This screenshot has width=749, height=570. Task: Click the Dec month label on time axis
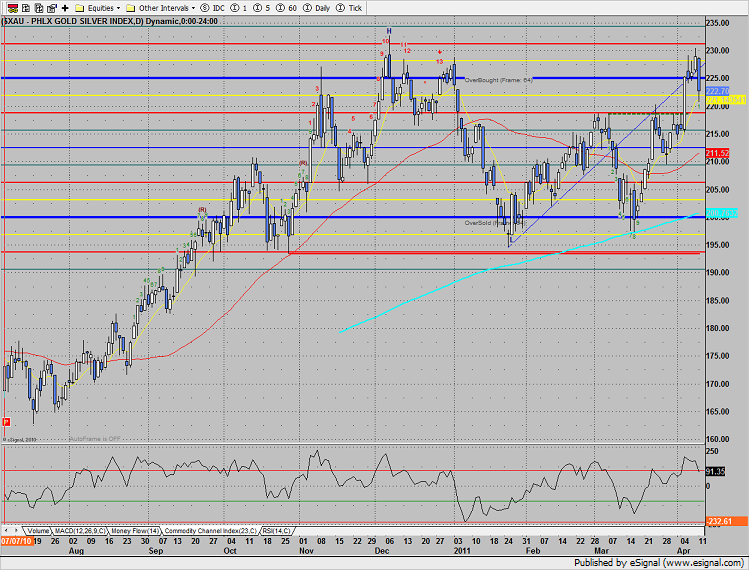click(382, 551)
